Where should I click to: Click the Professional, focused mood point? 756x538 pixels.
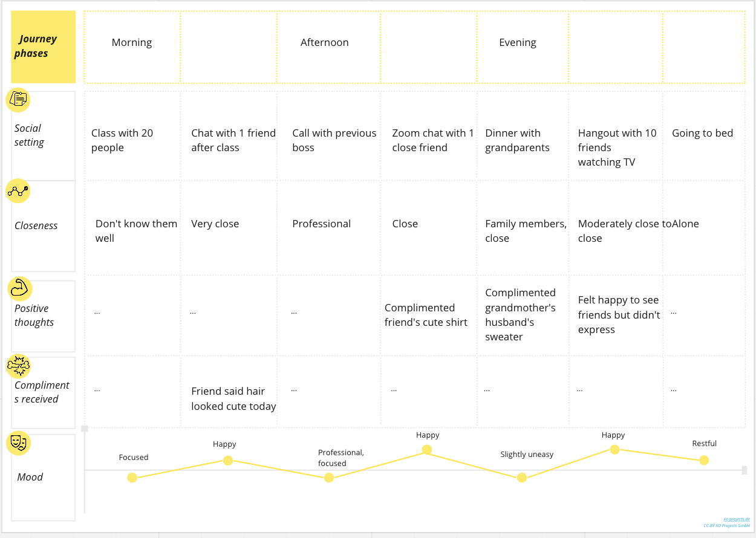click(329, 478)
